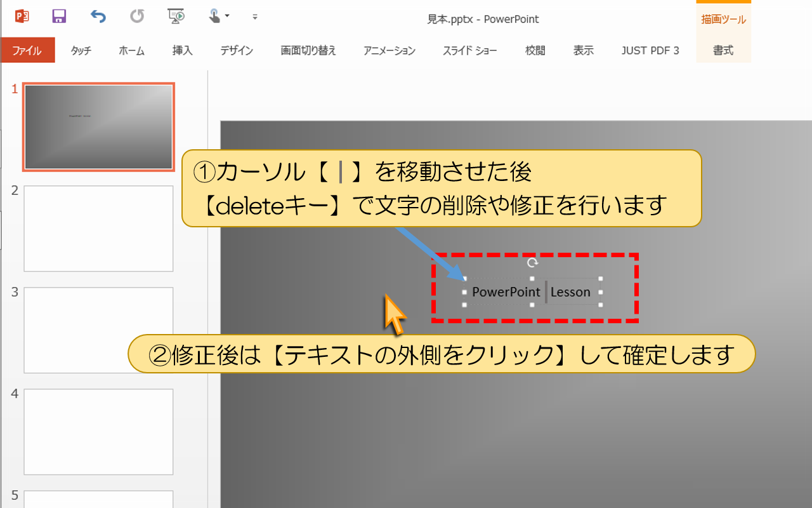Start slide show from beginning icon
This screenshot has height=508, width=812.
(176, 16)
